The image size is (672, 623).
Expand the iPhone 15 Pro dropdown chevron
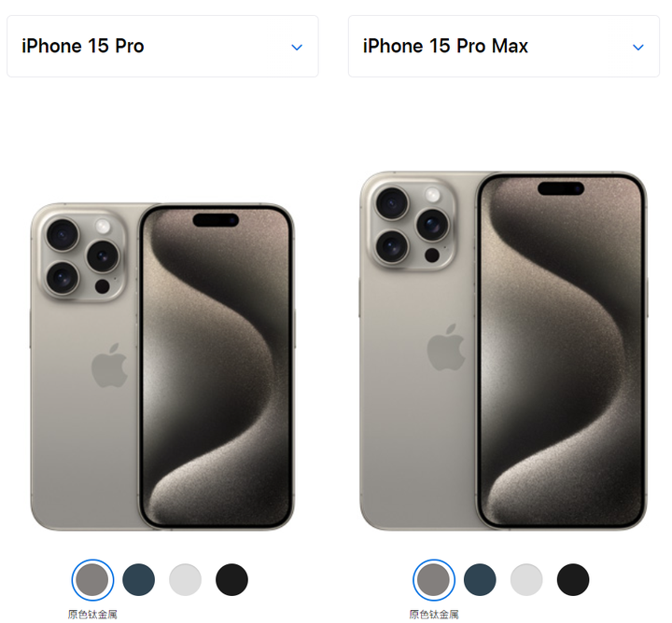click(297, 48)
